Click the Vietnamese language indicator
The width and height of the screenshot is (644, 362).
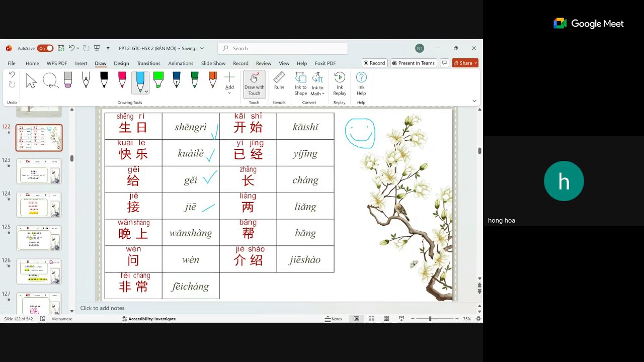click(x=62, y=319)
